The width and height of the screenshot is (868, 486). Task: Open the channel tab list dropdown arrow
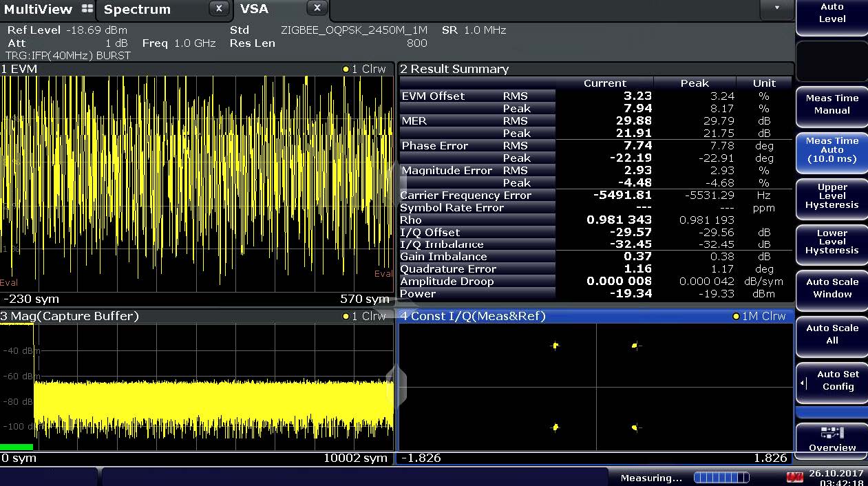777,8
